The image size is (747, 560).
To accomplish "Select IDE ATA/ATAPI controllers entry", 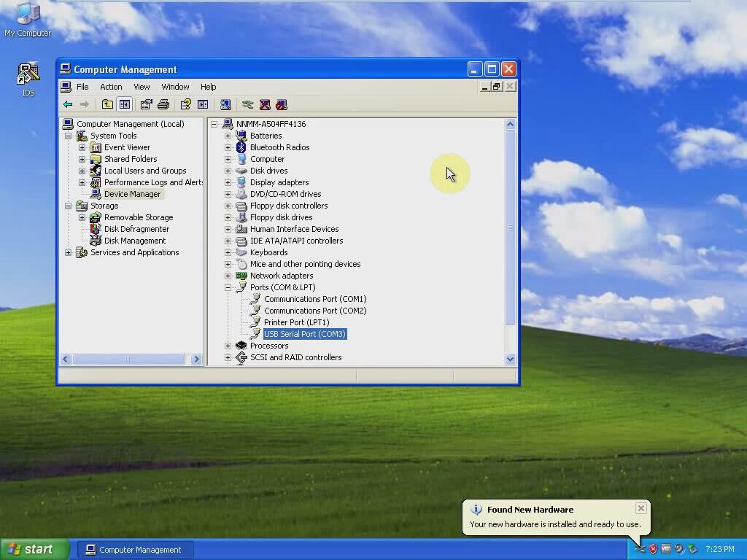I will (296, 241).
